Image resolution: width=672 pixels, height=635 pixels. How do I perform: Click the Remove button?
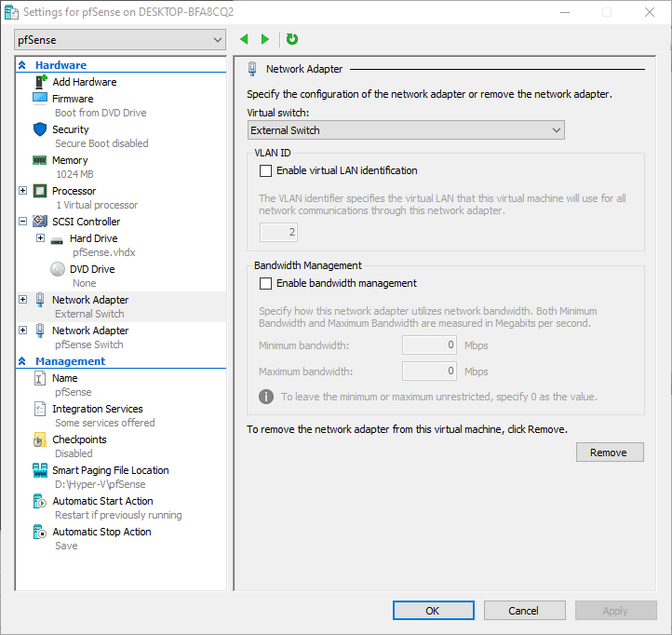tap(609, 453)
